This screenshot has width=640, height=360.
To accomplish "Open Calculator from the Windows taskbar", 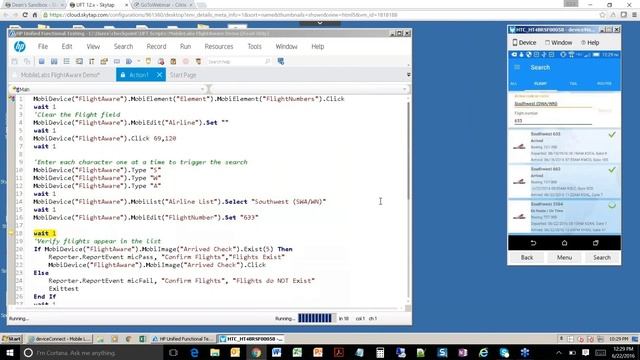I will tap(380, 353).
